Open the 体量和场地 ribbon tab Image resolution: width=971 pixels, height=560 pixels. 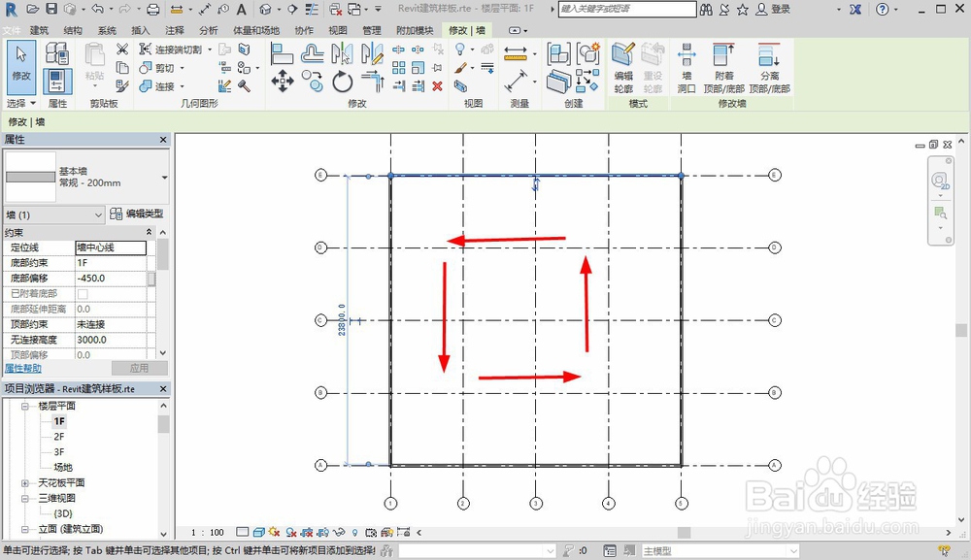click(256, 30)
